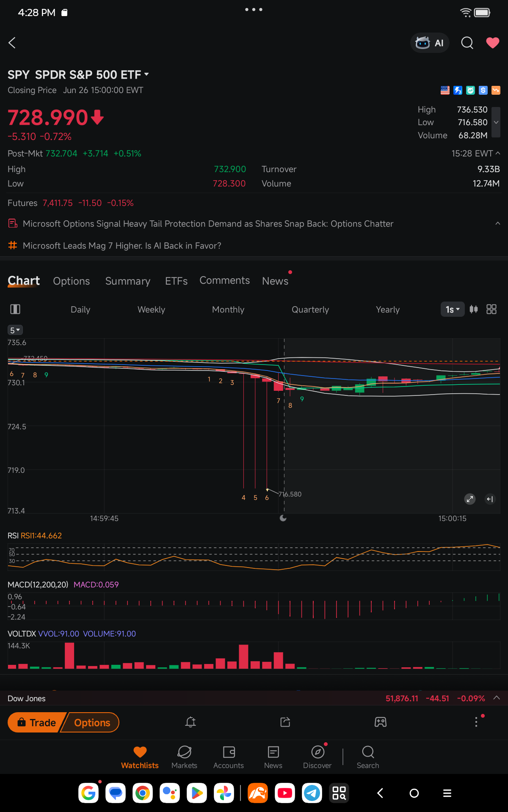Select Yearly chart period
Image resolution: width=508 pixels, height=812 pixels.
pos(388,310)
